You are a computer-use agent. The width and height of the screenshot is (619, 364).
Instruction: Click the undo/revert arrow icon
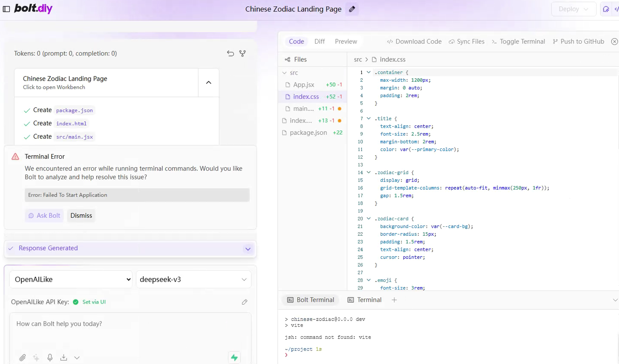pos(230,53)
